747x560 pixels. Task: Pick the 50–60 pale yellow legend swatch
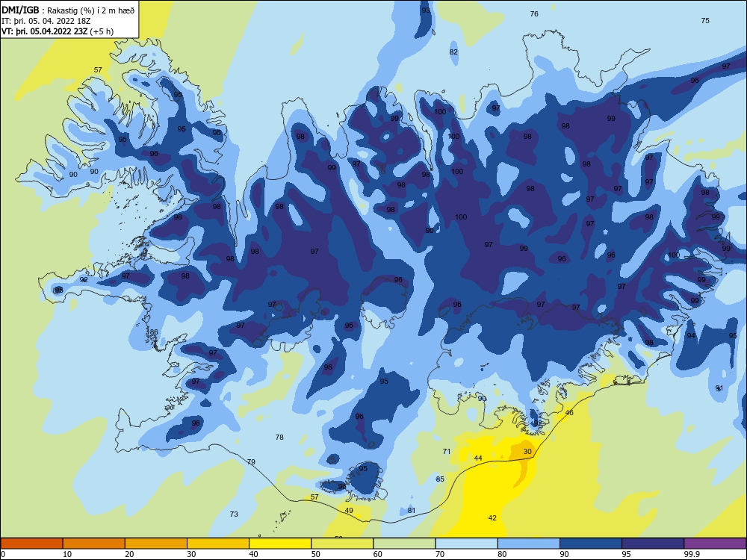pyautogui.click(x=342, y=544)
